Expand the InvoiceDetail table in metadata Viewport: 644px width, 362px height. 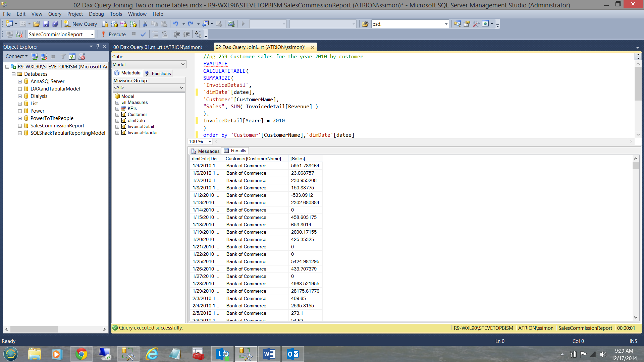[x=117, y=127]
